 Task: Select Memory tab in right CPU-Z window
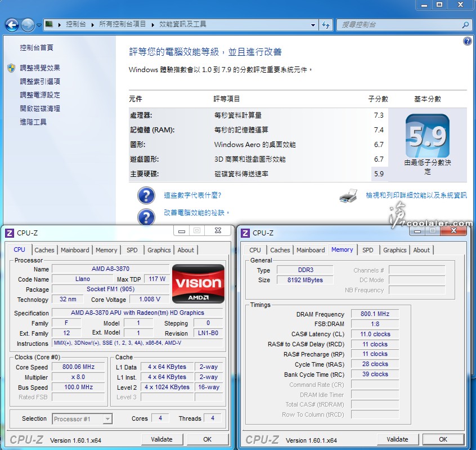[342, 249]
